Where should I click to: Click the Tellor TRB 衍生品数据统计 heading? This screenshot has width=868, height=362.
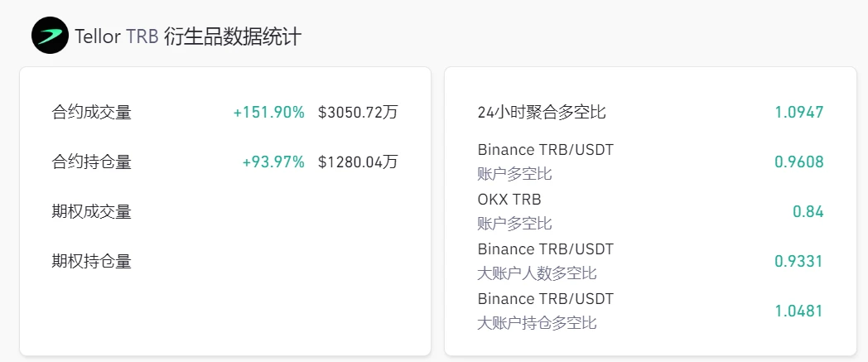click(188, 36)
